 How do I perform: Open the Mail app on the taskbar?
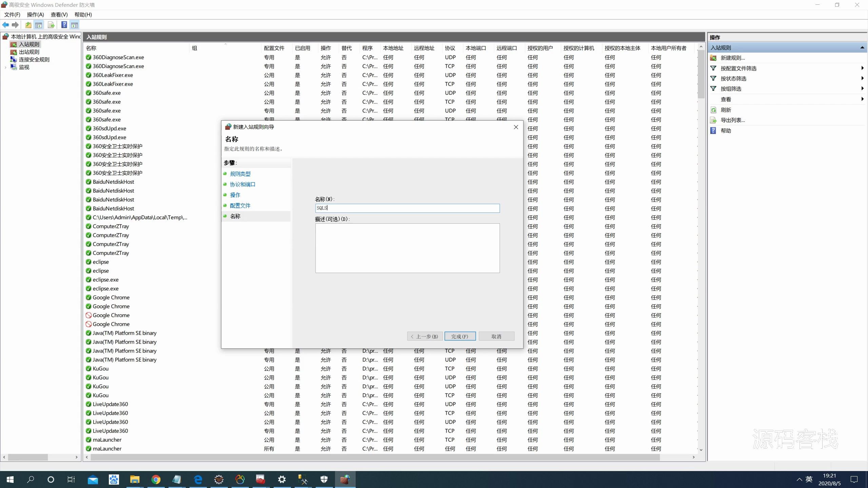pos(93,480)
